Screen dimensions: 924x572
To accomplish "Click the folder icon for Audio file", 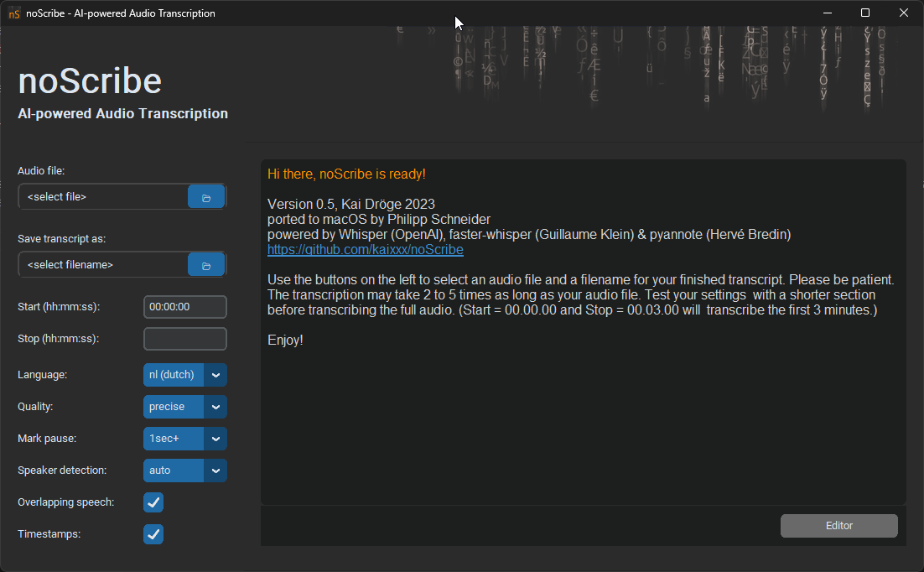I will [x=206, y=198].
